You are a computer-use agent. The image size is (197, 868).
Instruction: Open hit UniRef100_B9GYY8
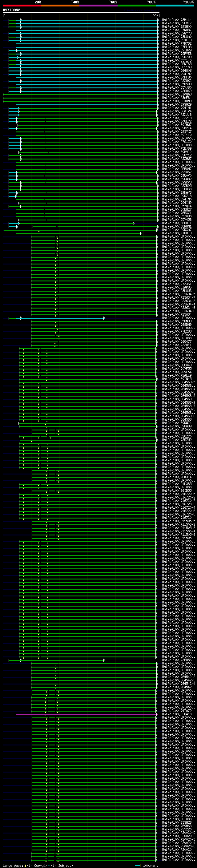pos(177,33)
